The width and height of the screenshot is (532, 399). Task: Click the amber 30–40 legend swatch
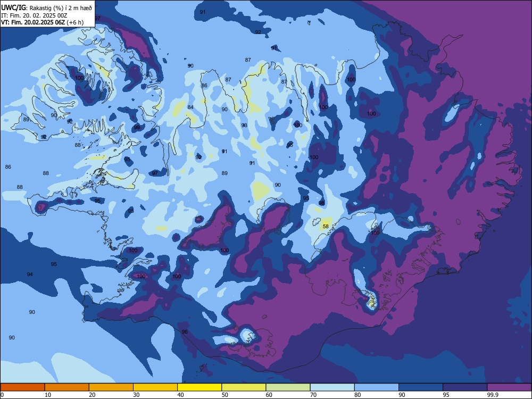pyautogui.click(x=155, y=387)
